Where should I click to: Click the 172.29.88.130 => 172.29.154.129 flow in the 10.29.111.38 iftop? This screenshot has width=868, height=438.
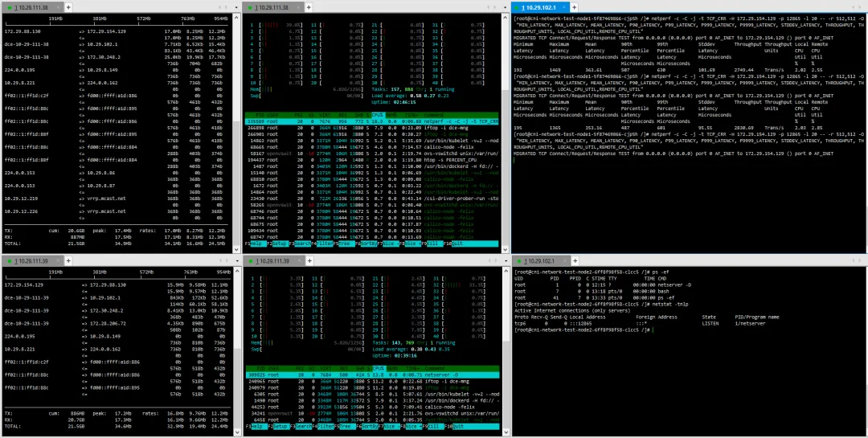pyautogui.click(x=117, y=31)
